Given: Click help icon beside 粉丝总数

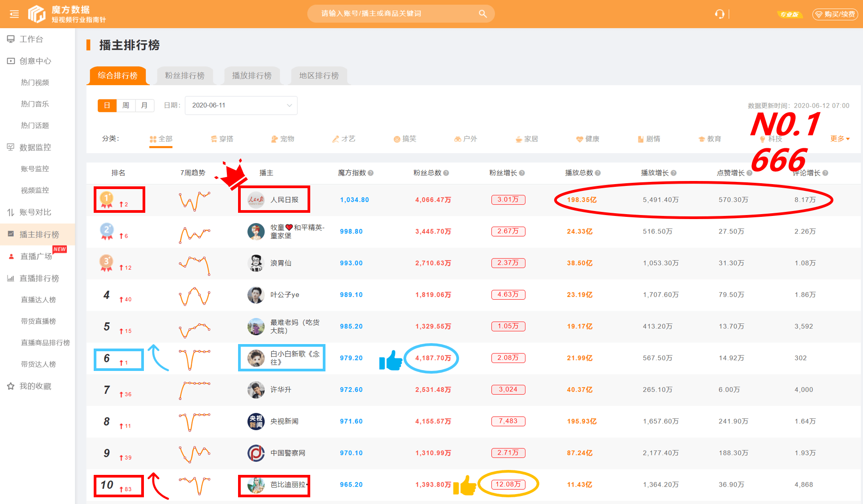Looking at the screenshot, I should pos(446,173).
